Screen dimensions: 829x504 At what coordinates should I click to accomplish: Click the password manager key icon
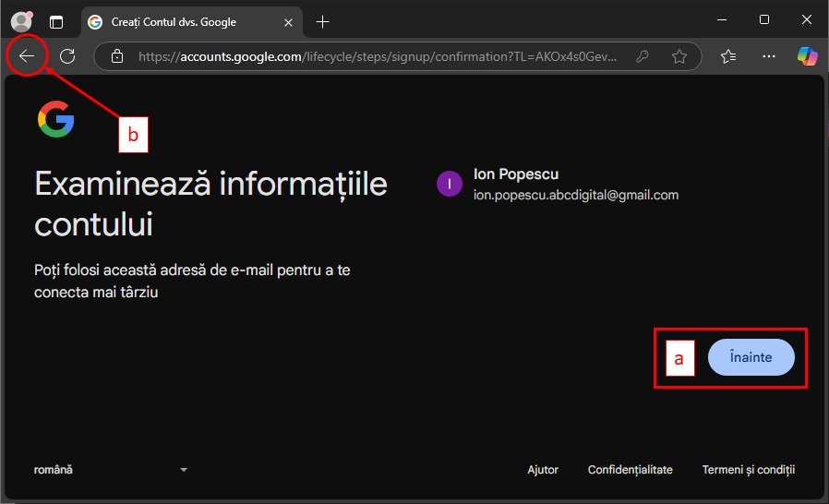pyautogui.click(x=643, y=56)
